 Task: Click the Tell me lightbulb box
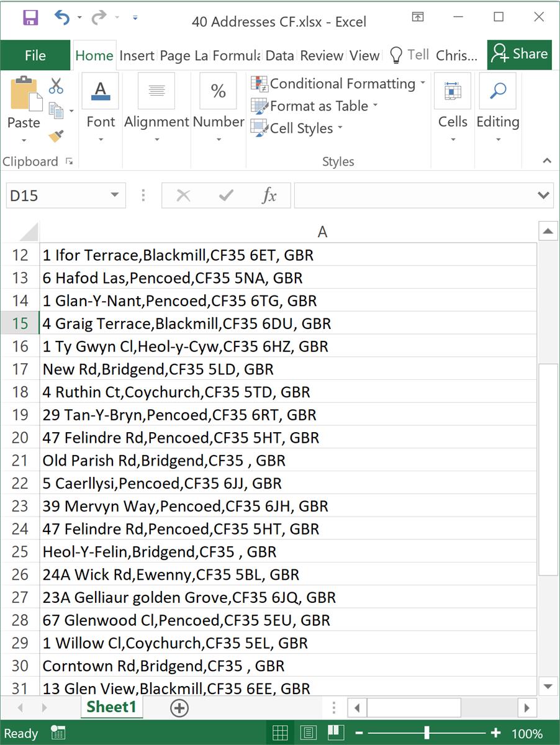click(409, 55)
